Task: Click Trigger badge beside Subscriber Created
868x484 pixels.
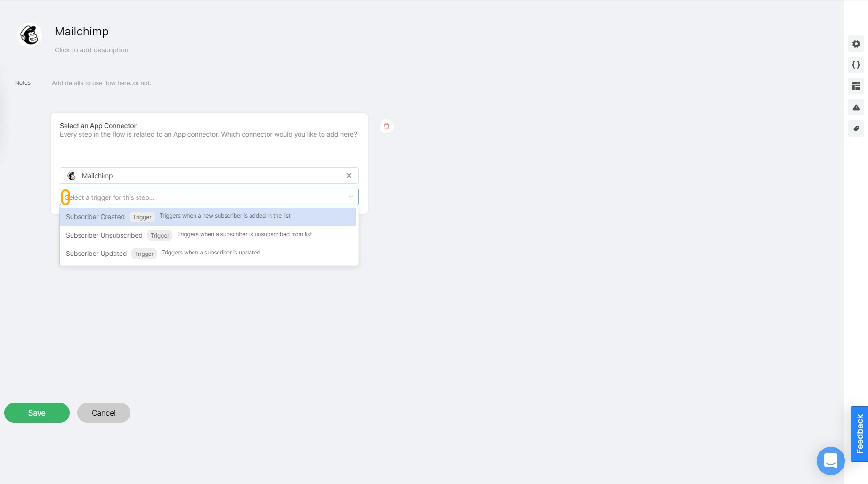Action: point(142,217)
